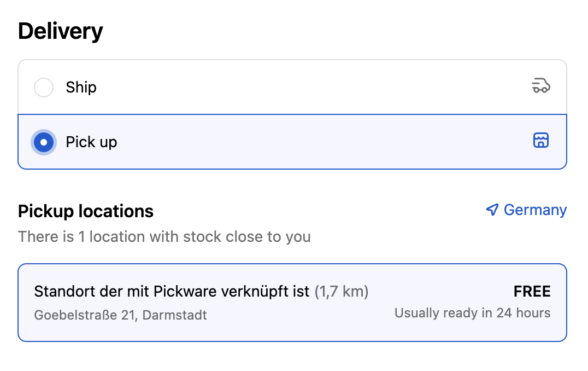The image size is (588, 371).
Task: Open the Germany location link
Action: (x=534, y=210)
